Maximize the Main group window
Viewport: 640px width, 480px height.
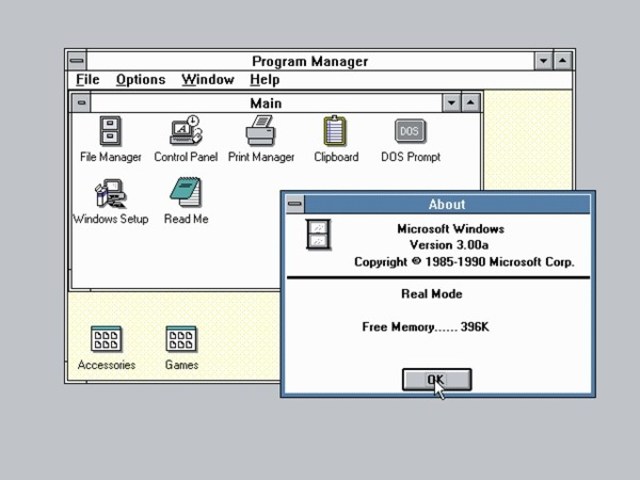[x=471, y=102]
